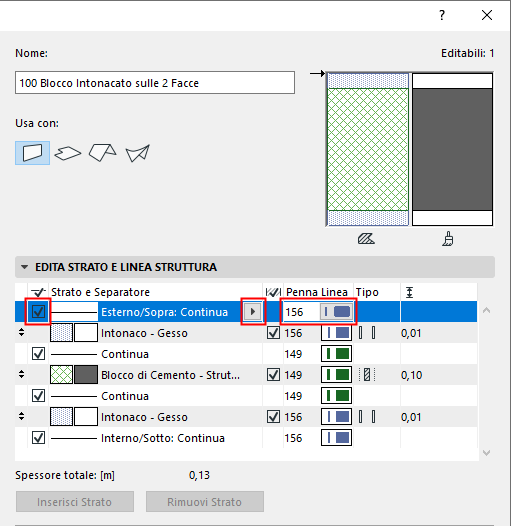Select the Blocco di Cemento - Strut... layer row
This screenshot has height=526, width=511.
coord(246,375)
